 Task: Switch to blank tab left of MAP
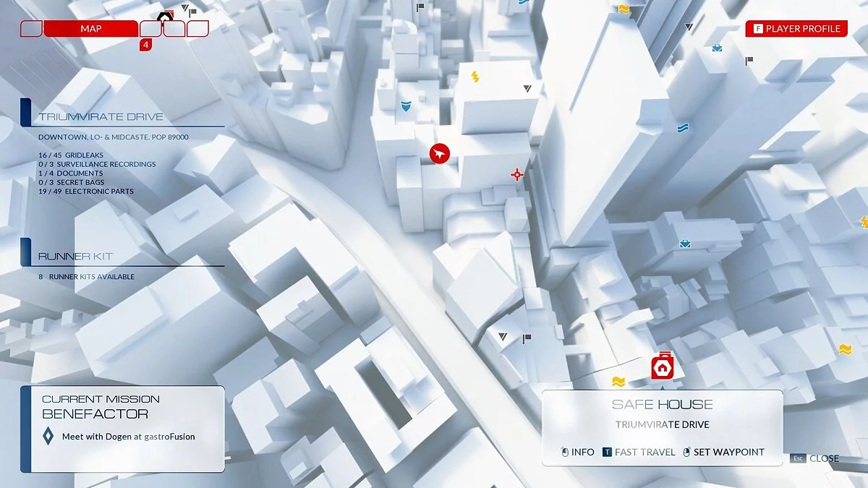tap(31, 29)
